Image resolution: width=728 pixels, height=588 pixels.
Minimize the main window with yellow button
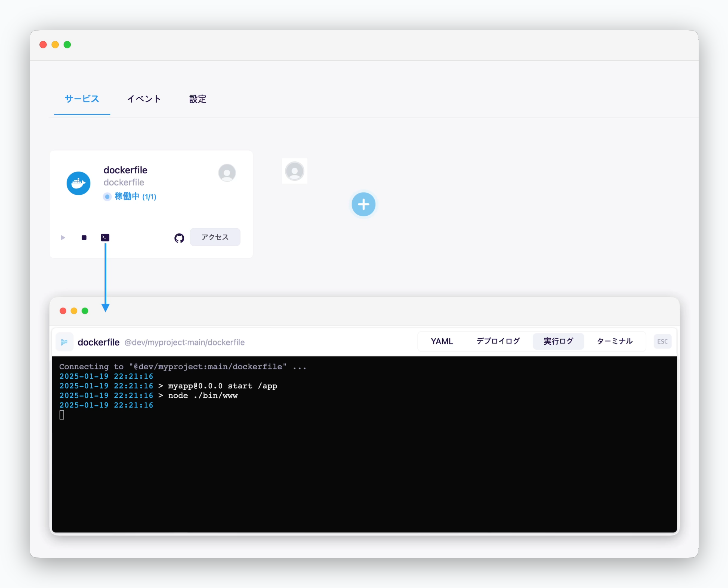pos(55,45)
